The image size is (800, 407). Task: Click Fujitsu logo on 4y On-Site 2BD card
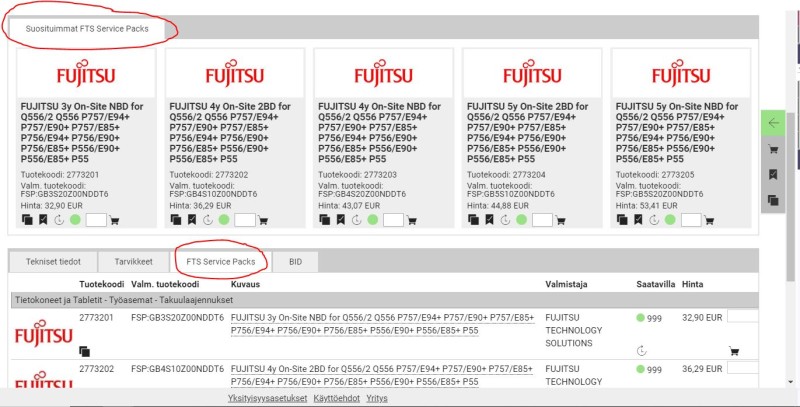click(x=235, y=73)
